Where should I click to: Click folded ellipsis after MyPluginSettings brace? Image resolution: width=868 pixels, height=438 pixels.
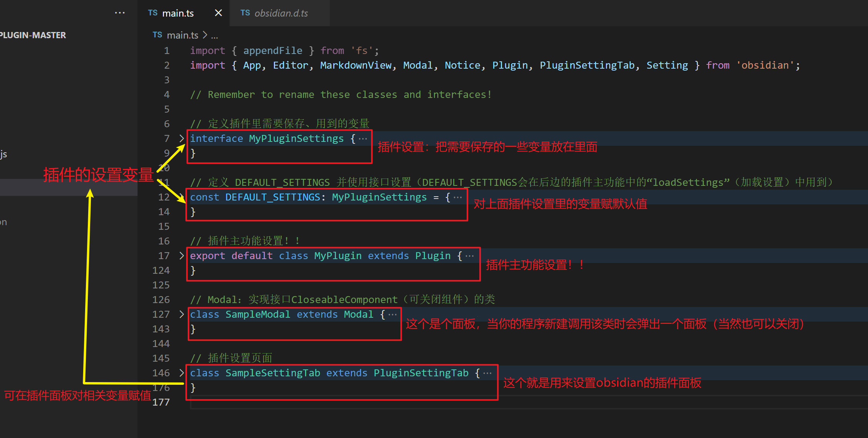[x=363, y=138]
